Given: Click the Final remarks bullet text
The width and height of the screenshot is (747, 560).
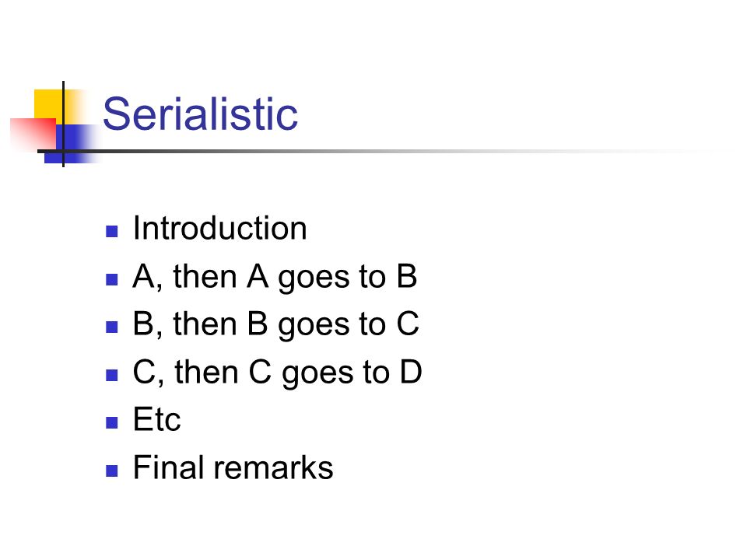Looking at the screenshot, I should tap(233, 467).
